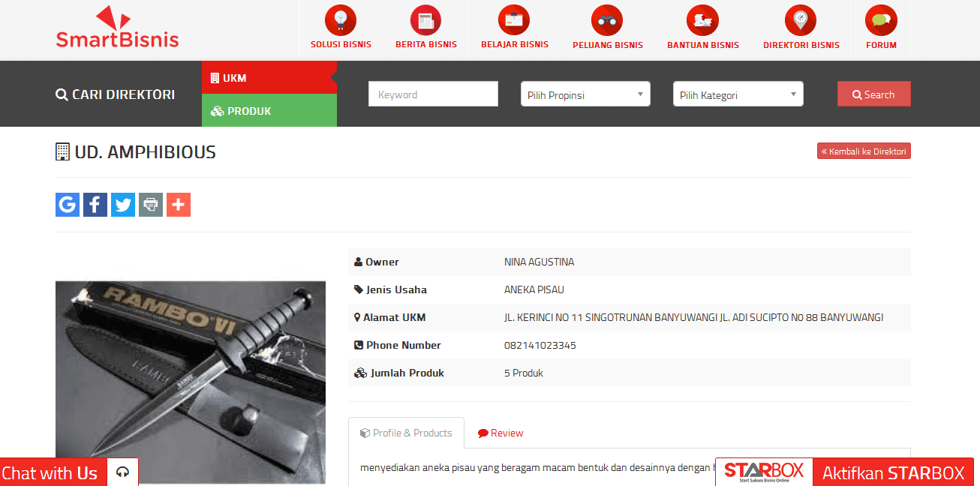Click the Keyword input field
The width and height of the screenshot is (980, 486).
433,94
